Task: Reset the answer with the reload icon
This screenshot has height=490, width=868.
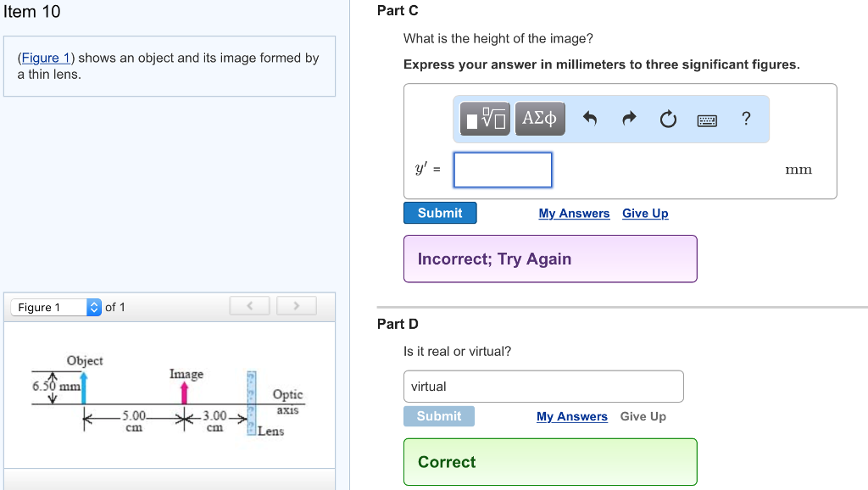Action: coord(667,119)
